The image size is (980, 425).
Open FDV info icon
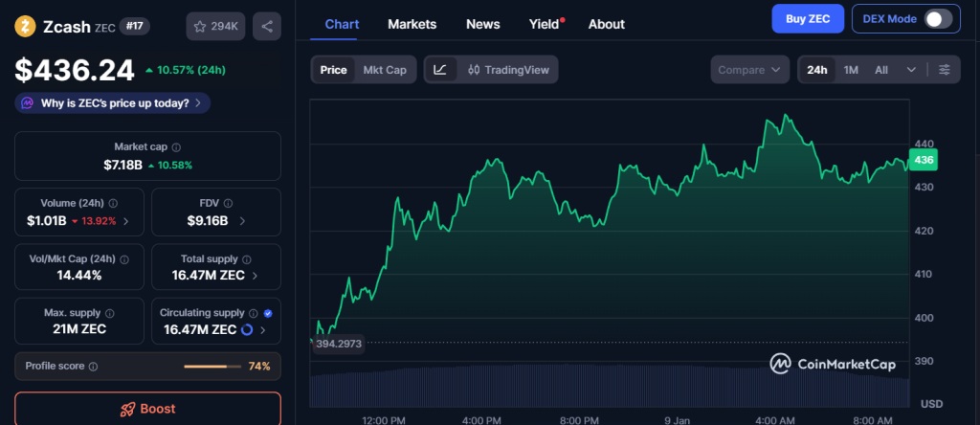(228, 204)
